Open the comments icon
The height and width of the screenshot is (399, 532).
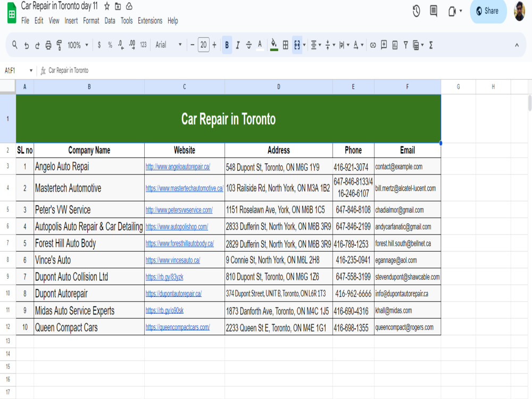pyautogui.click(x=434, y=11)
